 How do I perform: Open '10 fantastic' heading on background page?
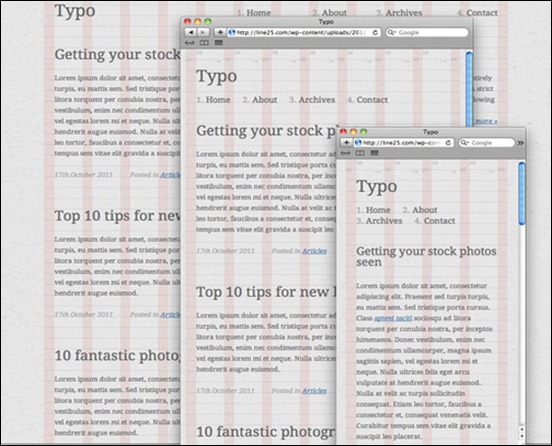(117, 356)
